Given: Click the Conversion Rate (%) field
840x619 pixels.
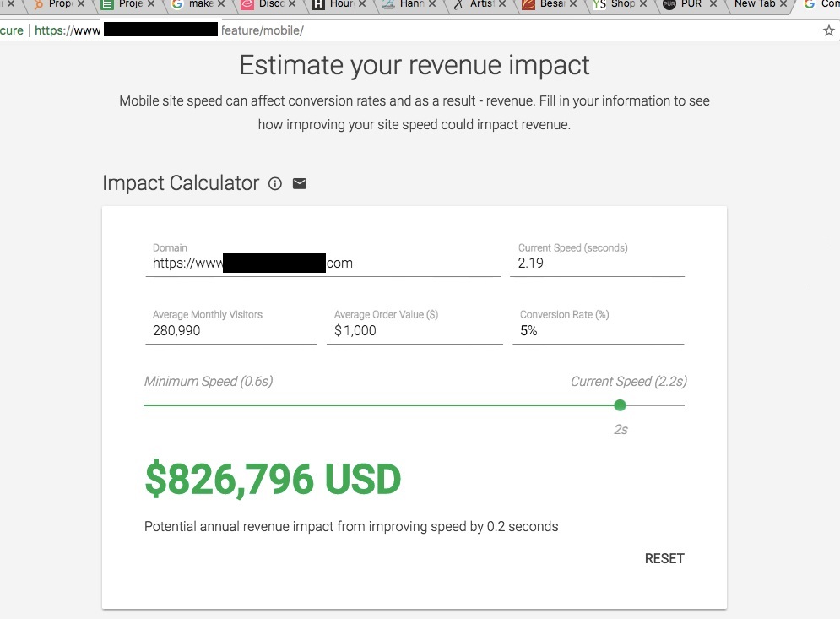Looking at the screenshot, I should point(597,331).
